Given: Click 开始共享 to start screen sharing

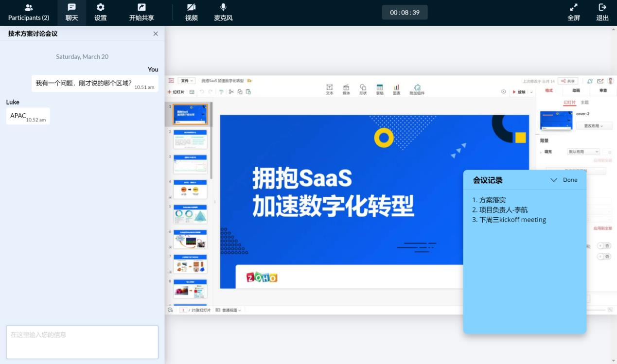Looking at the screenshot, I should 141,13.
